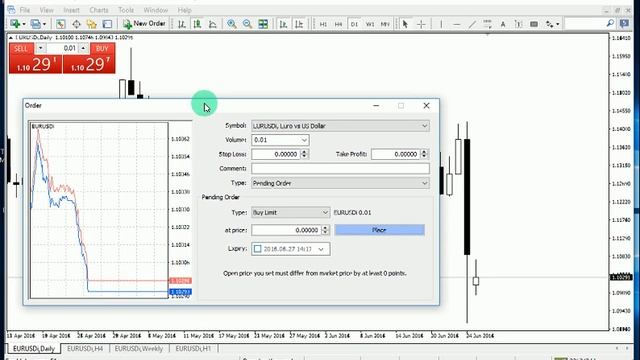This screenshot has width=640, height=360.
Task: Draw trendline tool
Action: coord(472,24)
